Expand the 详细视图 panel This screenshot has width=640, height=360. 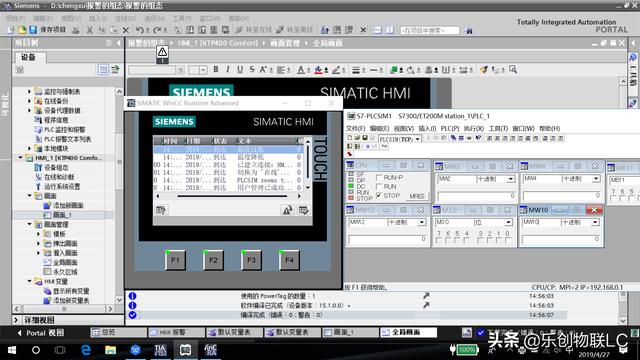[16, 320]
